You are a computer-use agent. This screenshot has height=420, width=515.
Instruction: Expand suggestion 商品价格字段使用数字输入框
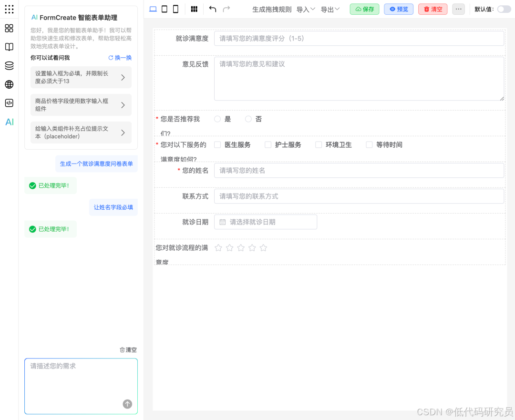[x=81, y=105]
